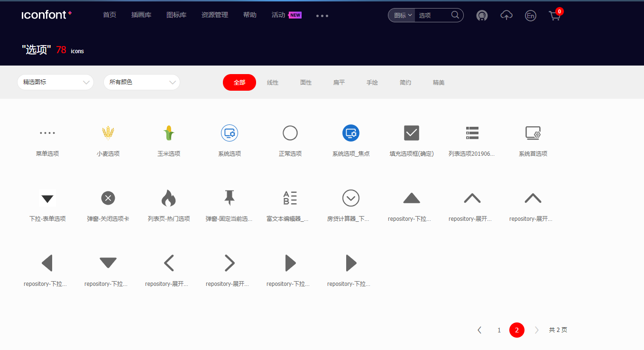Open the 下拉-表单选项 black triangle icon
The width and height of the screenshot is (644, 350).
pyautogui.click(x=47, y=198)
